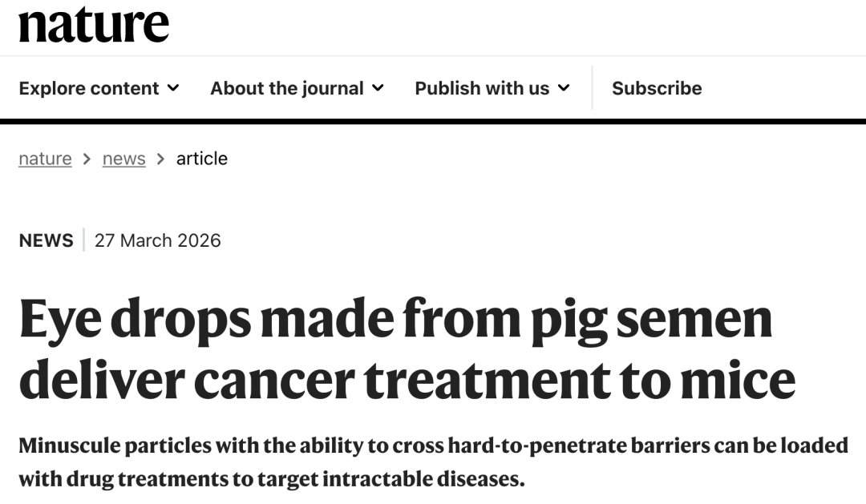Expand the chevron beside Explore content
This screenshot has height=504, width=866.
(x=173, y=88)
